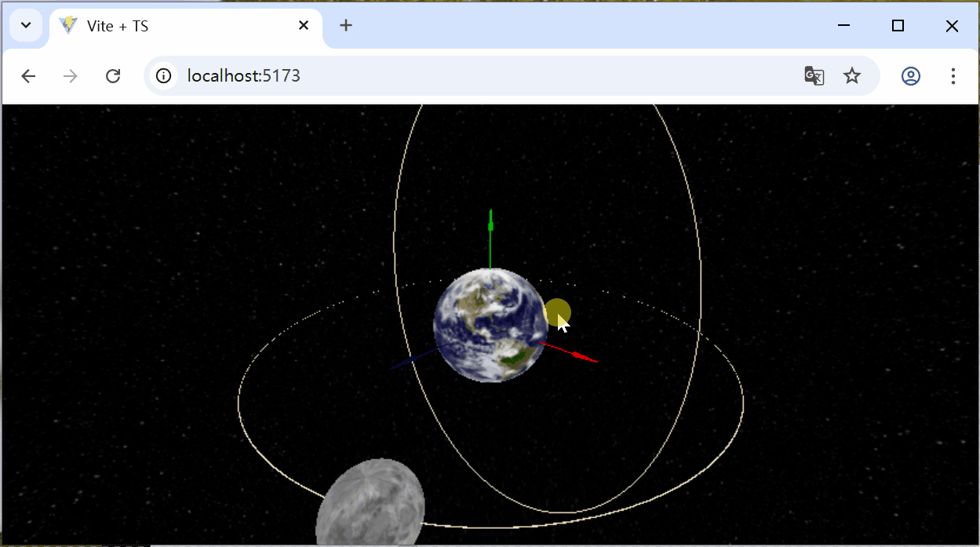This screenshot has height=547, width=980.
Task: Bookmark this page with the star
Action: pos(852,76)
